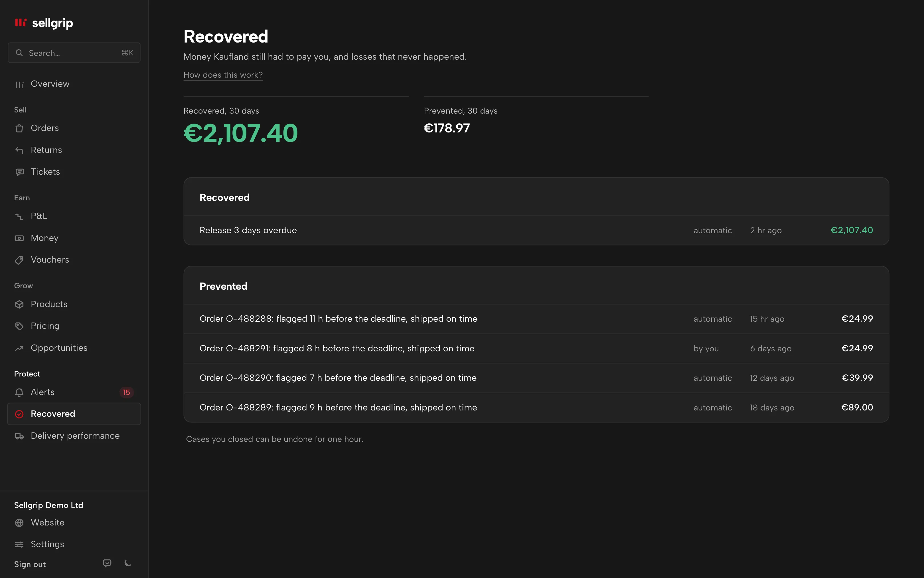
Task: Click the Settings sliders icon
Action: click(x=19, y=544)
